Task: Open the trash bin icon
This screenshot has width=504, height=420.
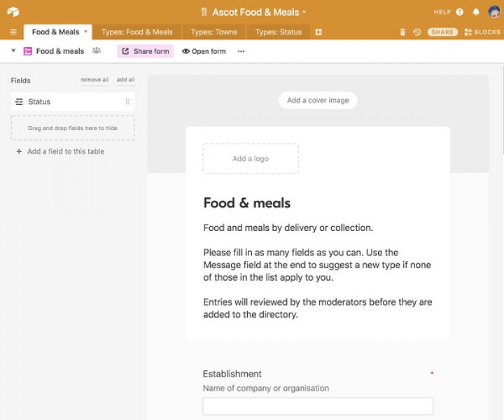Action: click(x=402, y=32)
